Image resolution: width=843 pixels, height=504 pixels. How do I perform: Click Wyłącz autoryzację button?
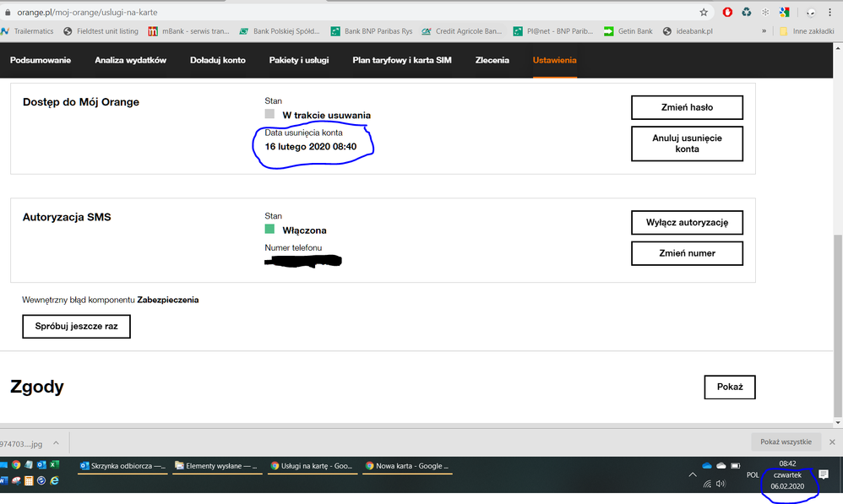687,223
